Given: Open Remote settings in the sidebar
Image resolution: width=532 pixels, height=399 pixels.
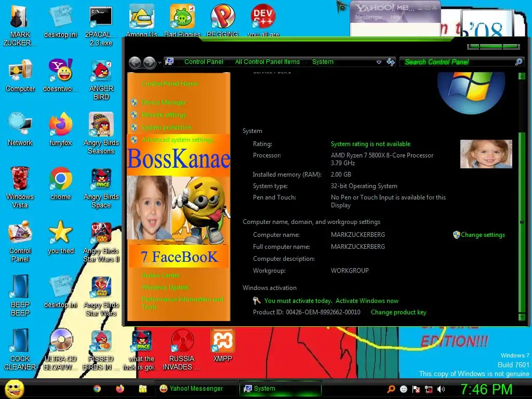Looking at the screenshot, I should 164,115.
